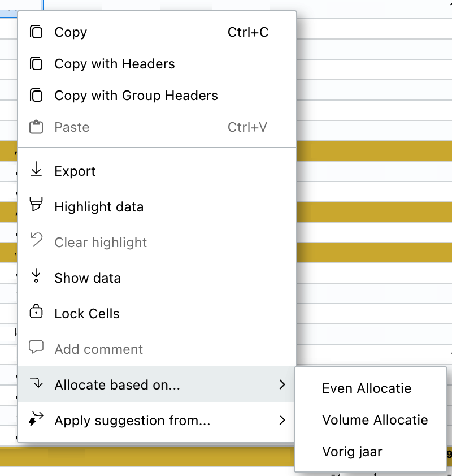Click the Allocate based on arrow icon
Screen dimensions: 452x476
36,383
